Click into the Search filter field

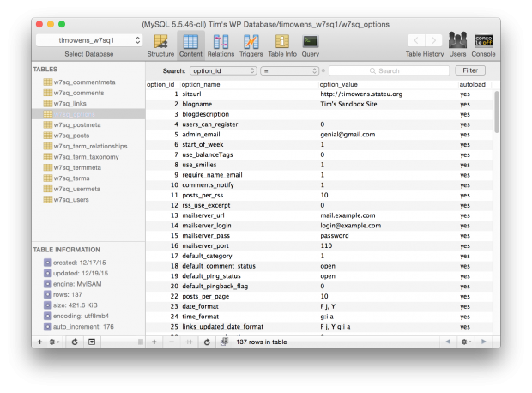click(389, 70)
